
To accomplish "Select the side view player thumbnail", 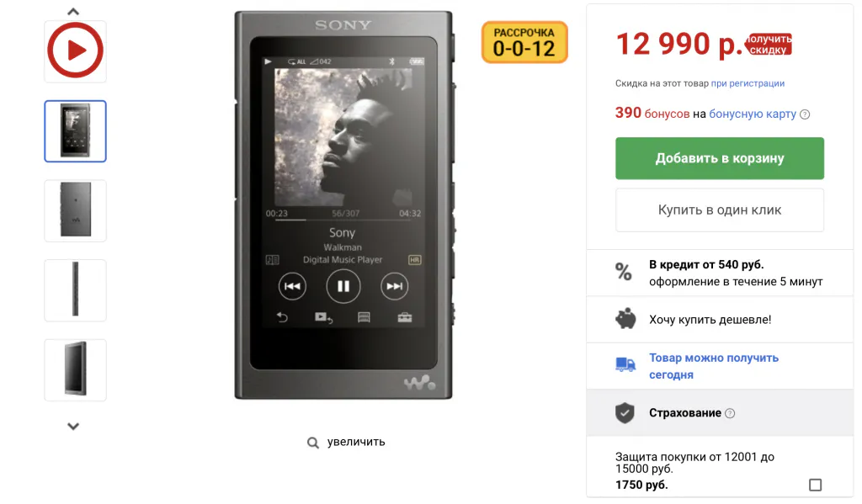I will [x=75, y=289].
